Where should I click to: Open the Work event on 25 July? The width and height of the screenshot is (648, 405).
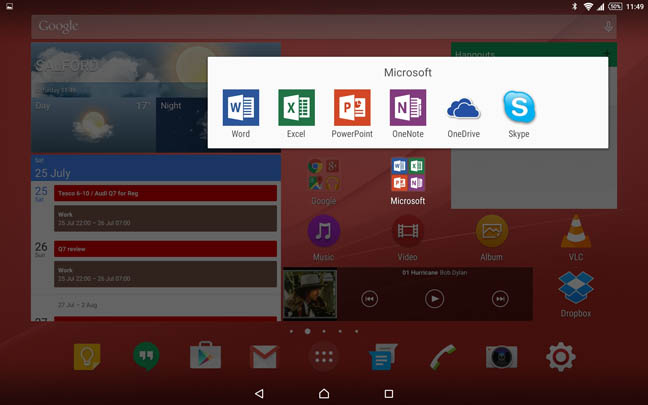click(165, 218)
